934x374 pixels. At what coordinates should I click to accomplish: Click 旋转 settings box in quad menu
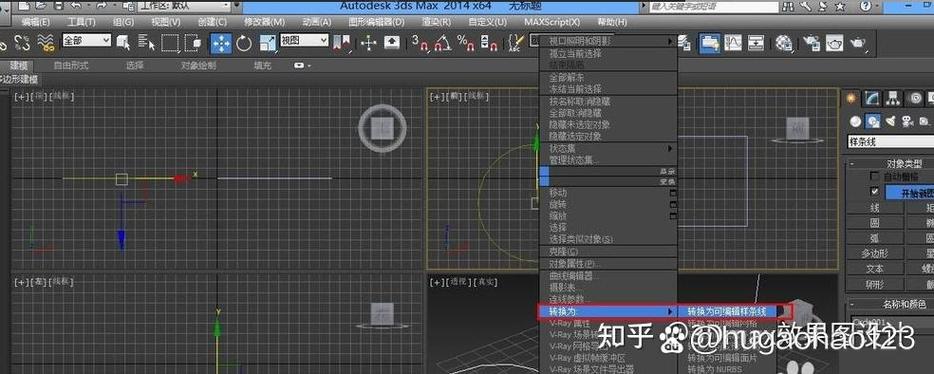pyautogui.click(x=674, y=204)
